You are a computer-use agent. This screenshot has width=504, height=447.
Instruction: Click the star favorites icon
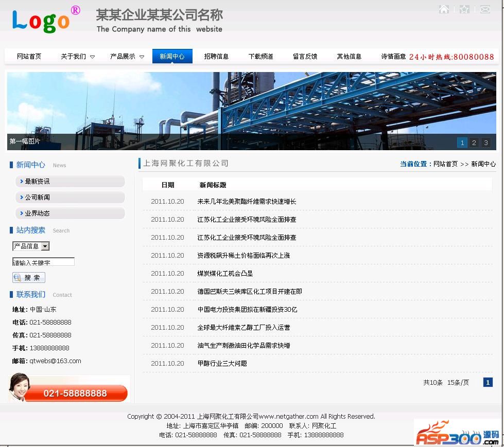coord(464,9)
